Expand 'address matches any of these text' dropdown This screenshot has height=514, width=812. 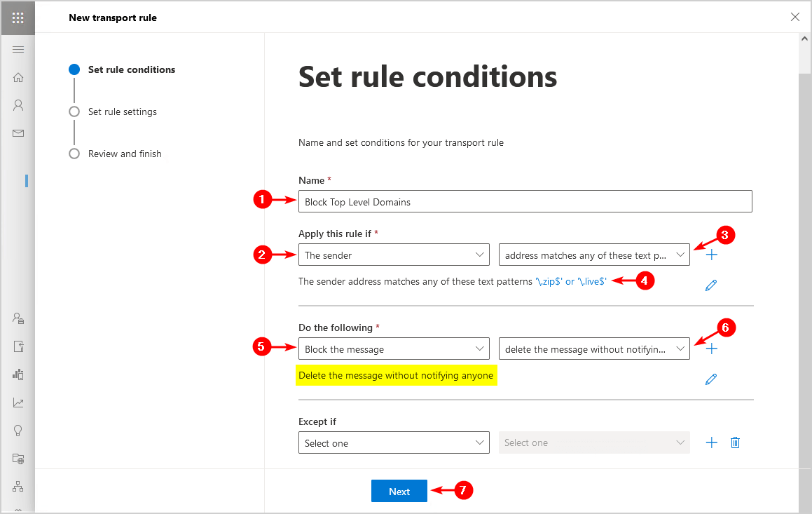594,255
